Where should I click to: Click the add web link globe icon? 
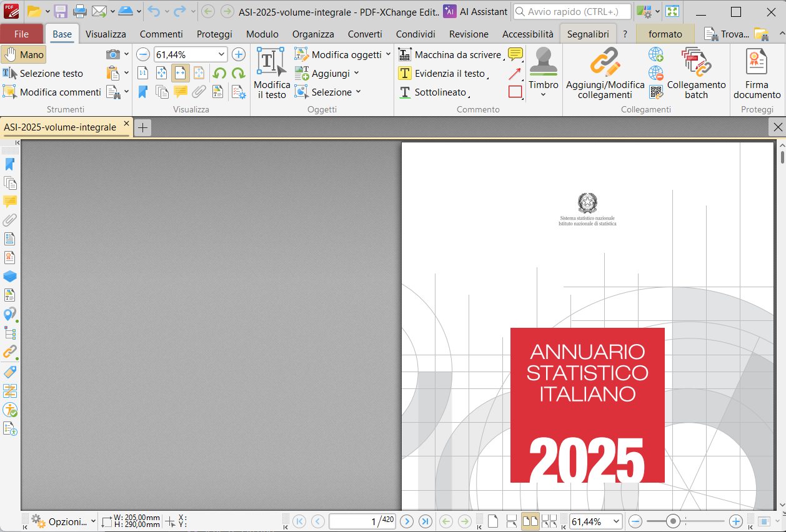pyautogui.click(x=656, y=54)
